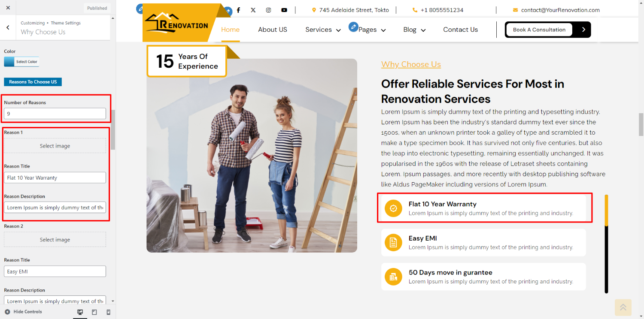Switch to desktop preview device icon

click(x=80, y=312)
